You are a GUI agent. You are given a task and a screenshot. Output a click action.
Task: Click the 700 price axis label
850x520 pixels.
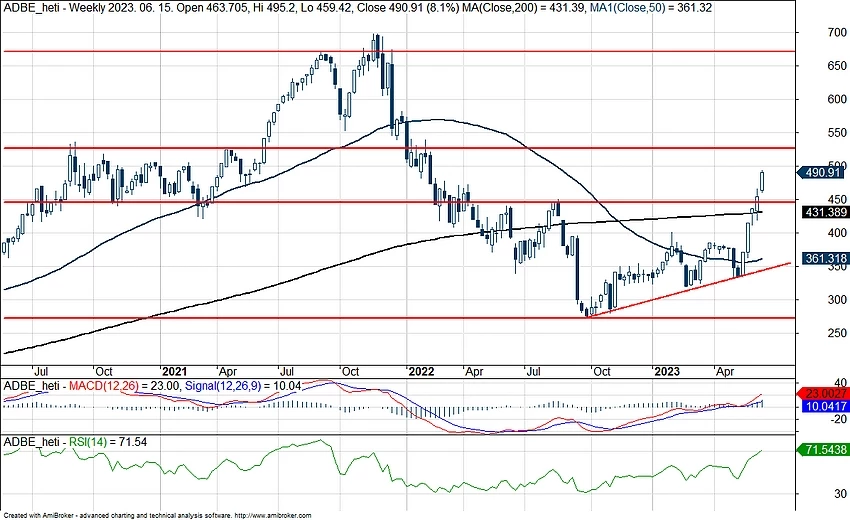[837, 33]
